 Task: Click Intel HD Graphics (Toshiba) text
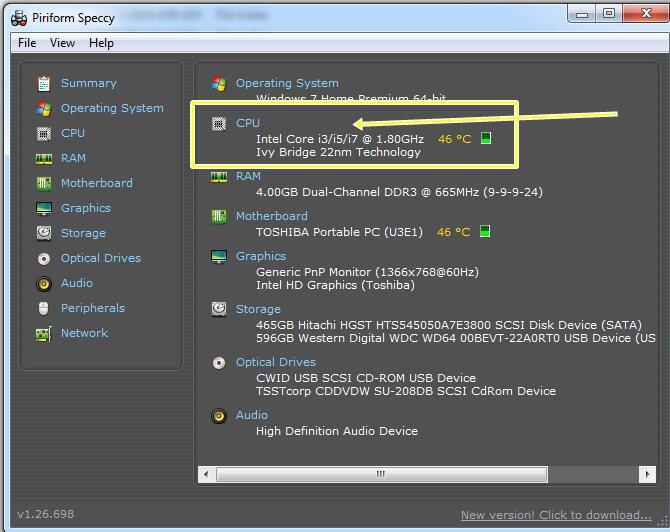(335, 285)
